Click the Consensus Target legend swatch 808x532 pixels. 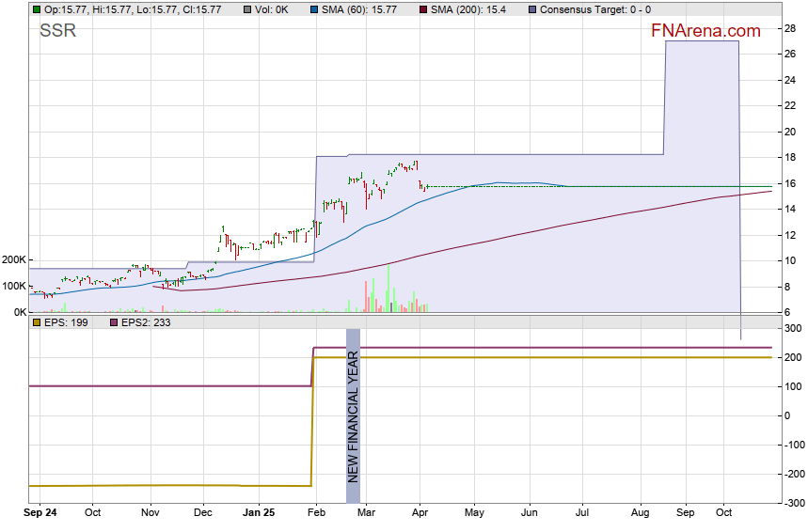(x=532, y=9)
